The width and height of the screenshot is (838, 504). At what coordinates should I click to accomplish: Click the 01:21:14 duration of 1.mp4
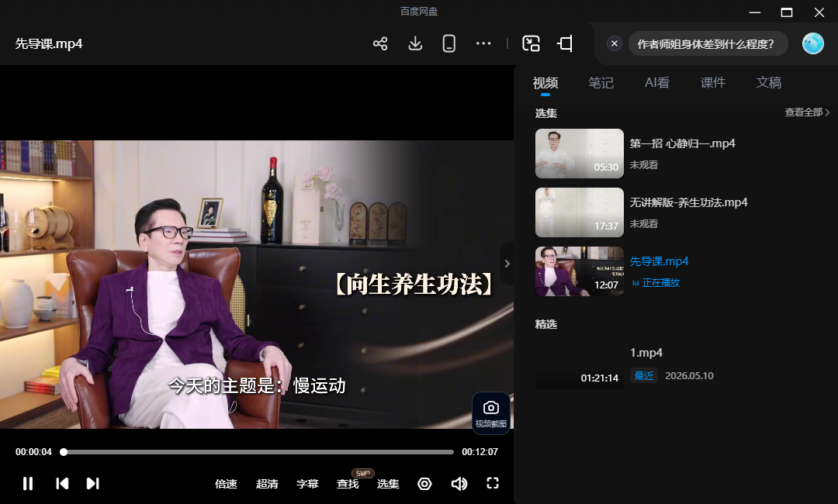599,378
